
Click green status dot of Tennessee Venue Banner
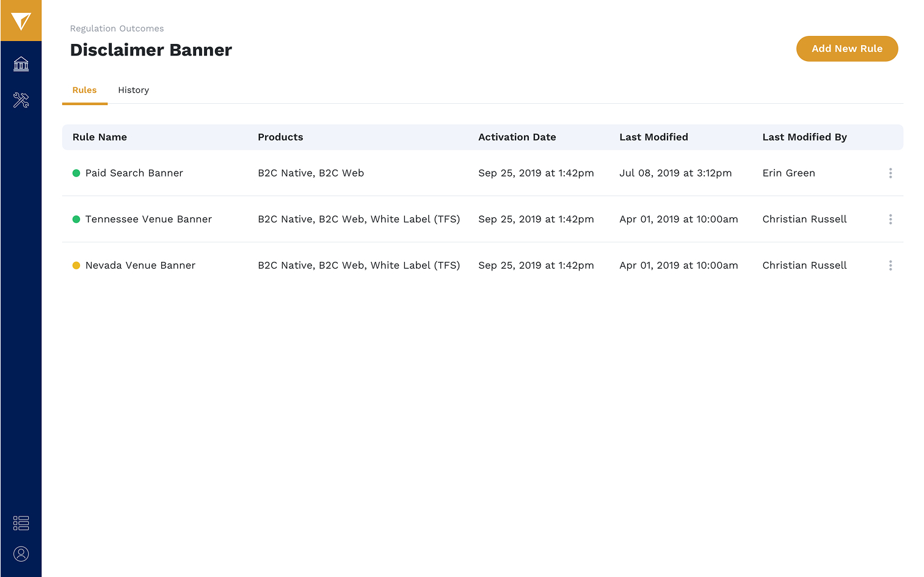[76, 219]
